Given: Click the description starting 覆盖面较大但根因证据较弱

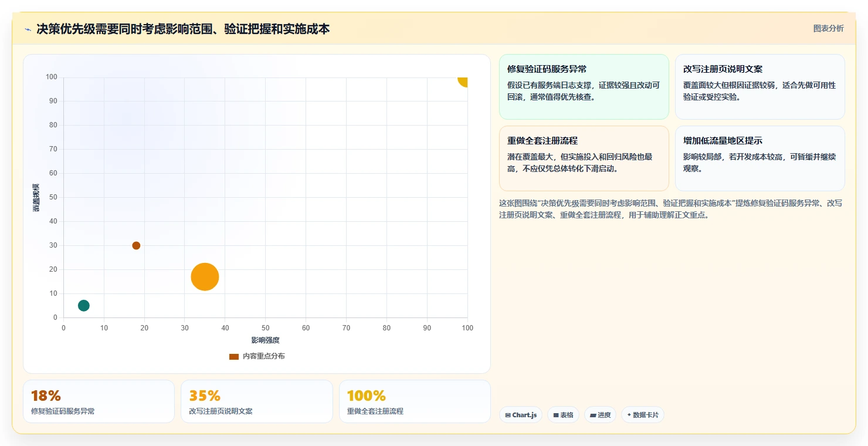Looking at the screenshot, I should (x=759, y=91).
